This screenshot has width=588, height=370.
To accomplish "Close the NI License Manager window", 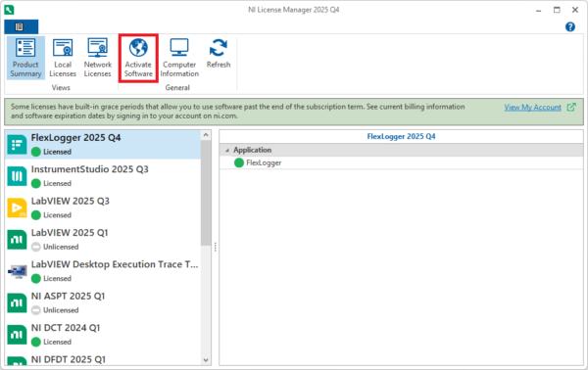I will coord(575,10).
